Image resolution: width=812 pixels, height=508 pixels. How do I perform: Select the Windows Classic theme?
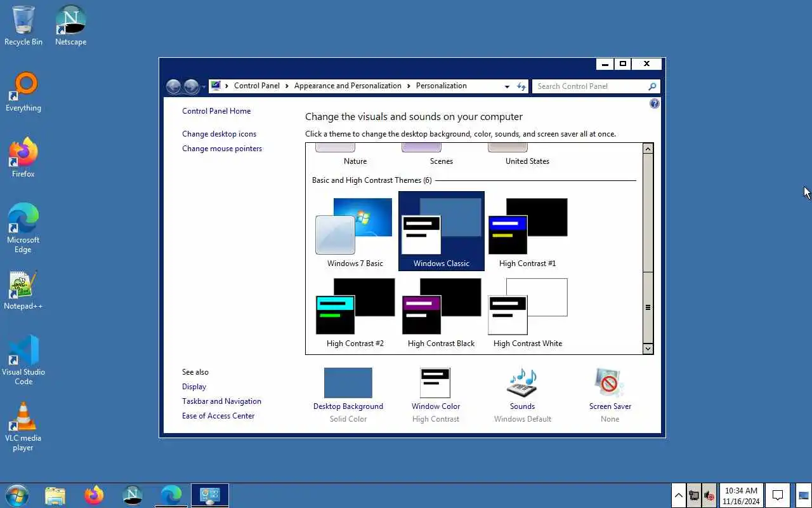click(x=441, y=231)
